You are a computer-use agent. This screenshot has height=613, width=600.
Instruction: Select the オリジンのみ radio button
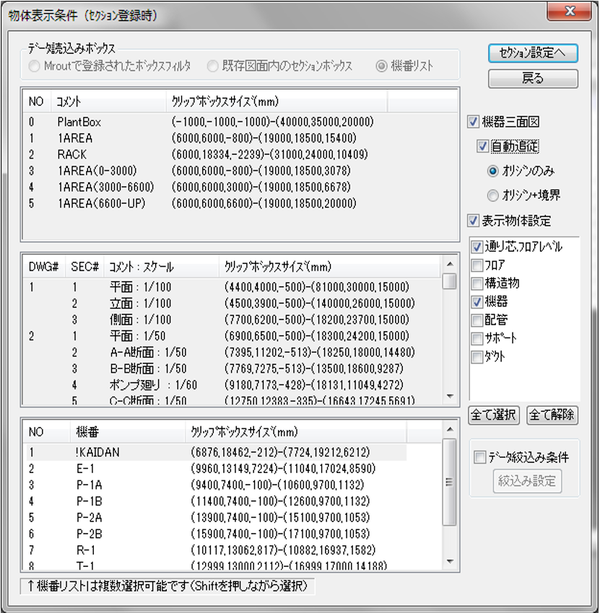pos(493,171)
